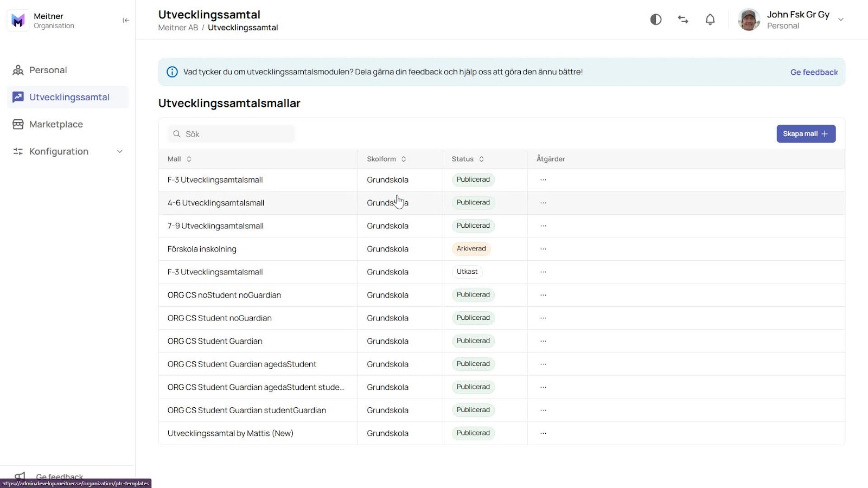Open actions menu for the Utkast F-3 template
This screenshot has width=868, height=488.
coord(543,272)
